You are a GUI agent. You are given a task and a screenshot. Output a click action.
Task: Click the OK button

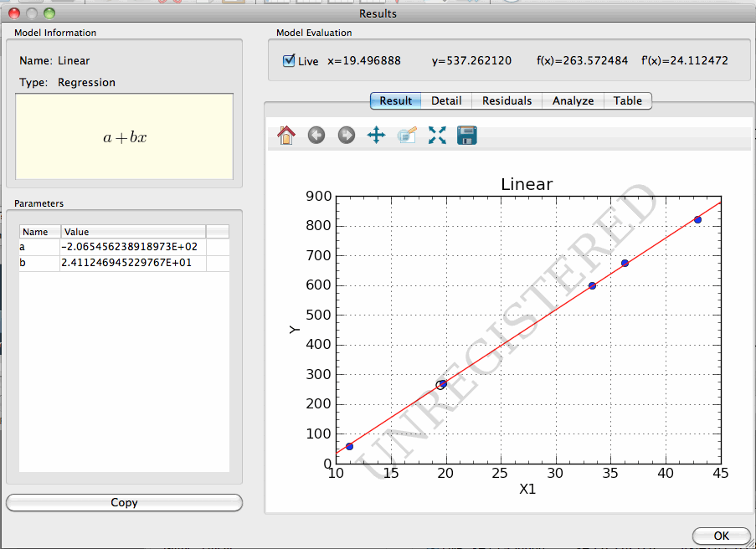tap(721, 536)
